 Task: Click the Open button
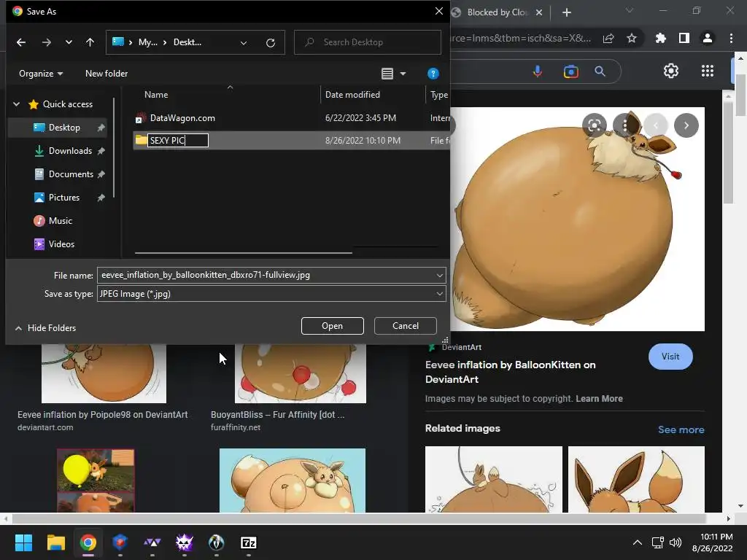pos(333,326)
